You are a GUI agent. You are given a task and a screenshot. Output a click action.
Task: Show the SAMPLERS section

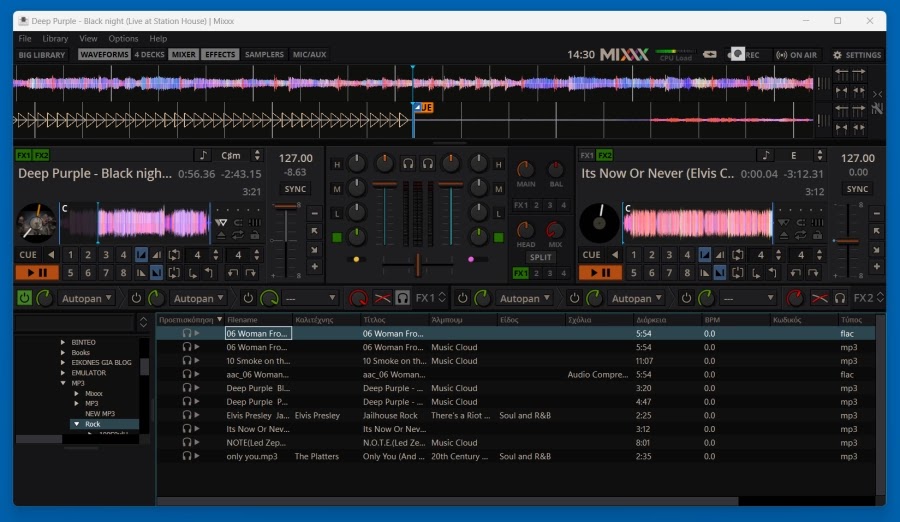tap(264, 55)
